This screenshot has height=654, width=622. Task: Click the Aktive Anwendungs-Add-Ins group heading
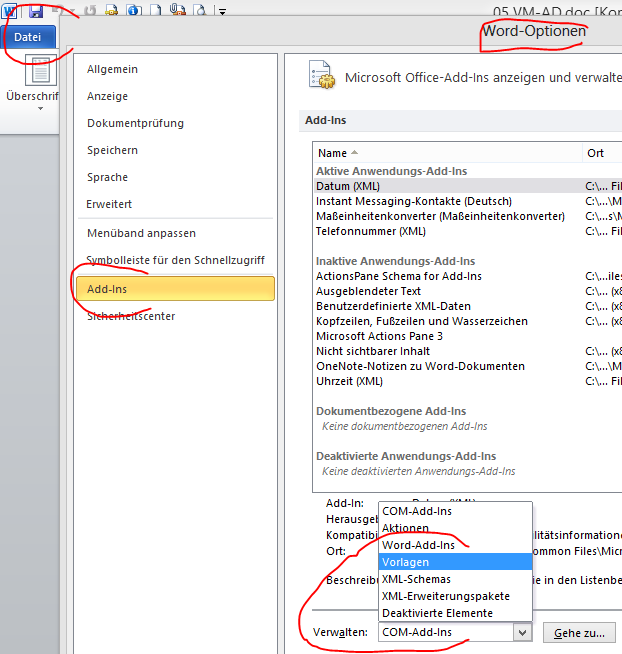coord(391,171)
